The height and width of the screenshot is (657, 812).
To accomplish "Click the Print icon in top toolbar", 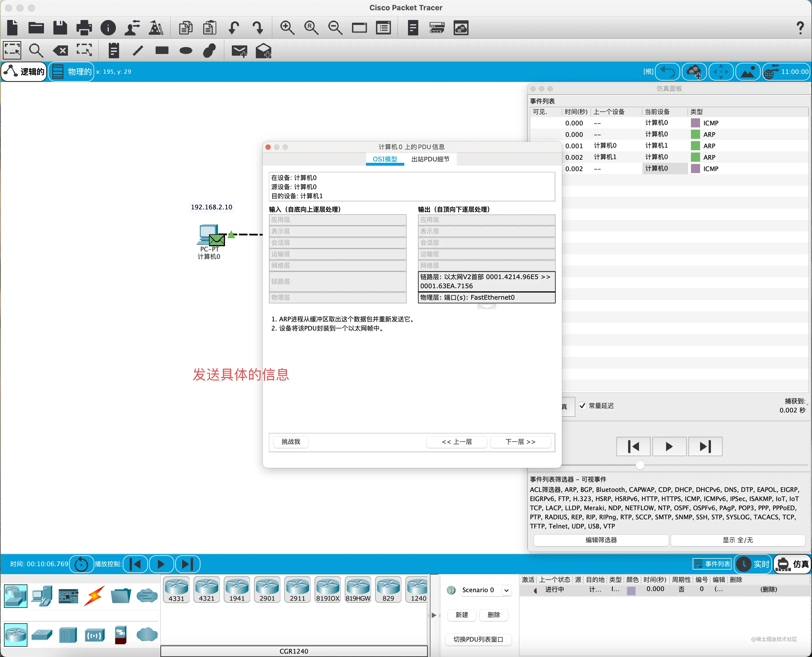I will (x=84, y=28).
